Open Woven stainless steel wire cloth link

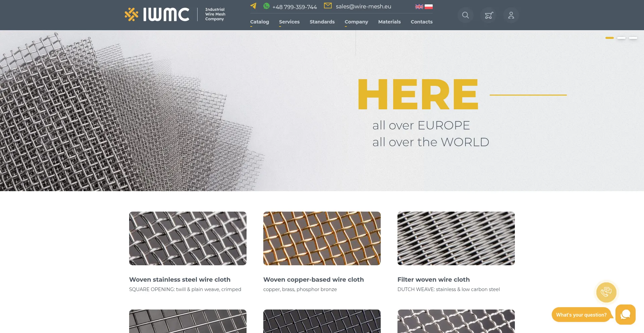click(x=180, y=279)
